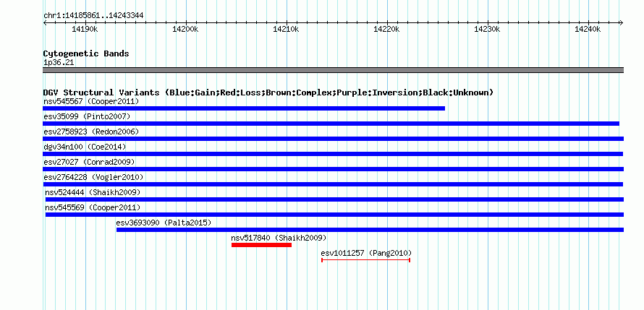The image size is (644, 310).
Task: Click the 1p36.21 band label
Action: click(59, 63)
